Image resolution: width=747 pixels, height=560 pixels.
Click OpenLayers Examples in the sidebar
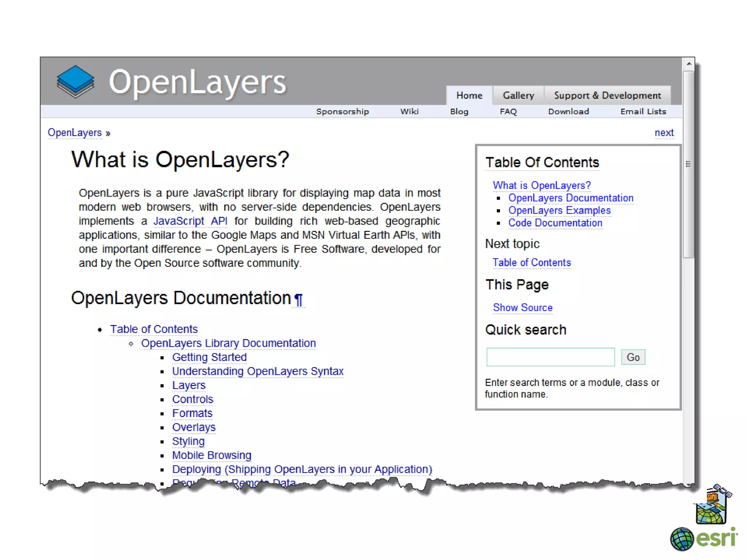pos(559,210)
